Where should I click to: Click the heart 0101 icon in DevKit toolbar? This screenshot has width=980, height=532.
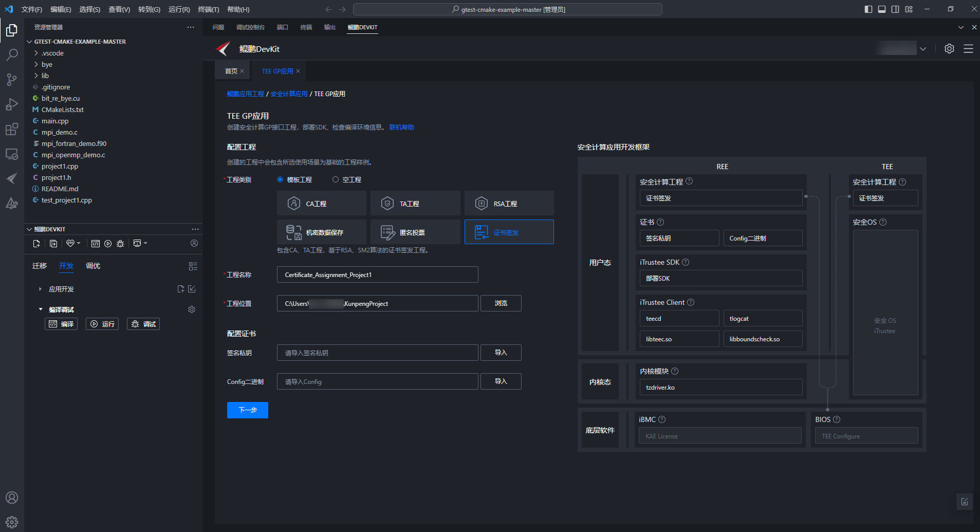[x=70, y=243]
